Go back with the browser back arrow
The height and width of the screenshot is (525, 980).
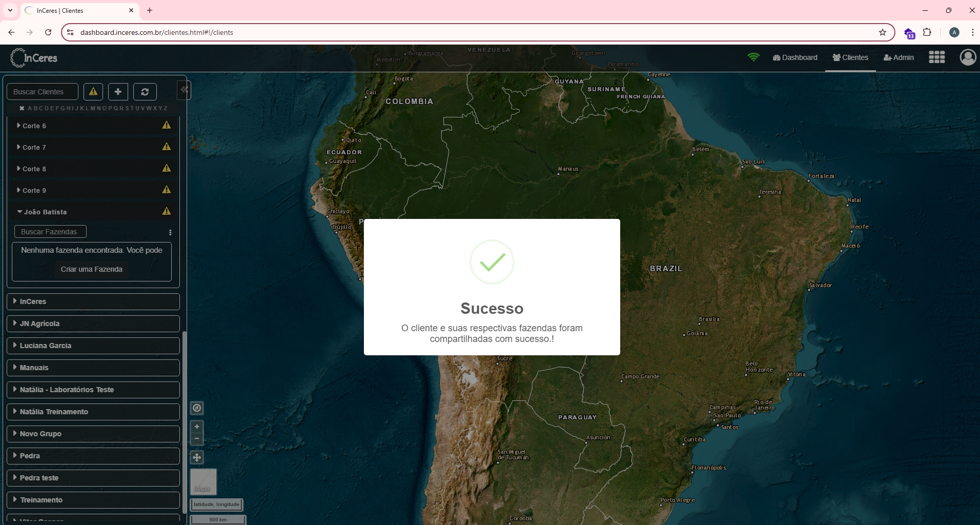click(11, 32)
